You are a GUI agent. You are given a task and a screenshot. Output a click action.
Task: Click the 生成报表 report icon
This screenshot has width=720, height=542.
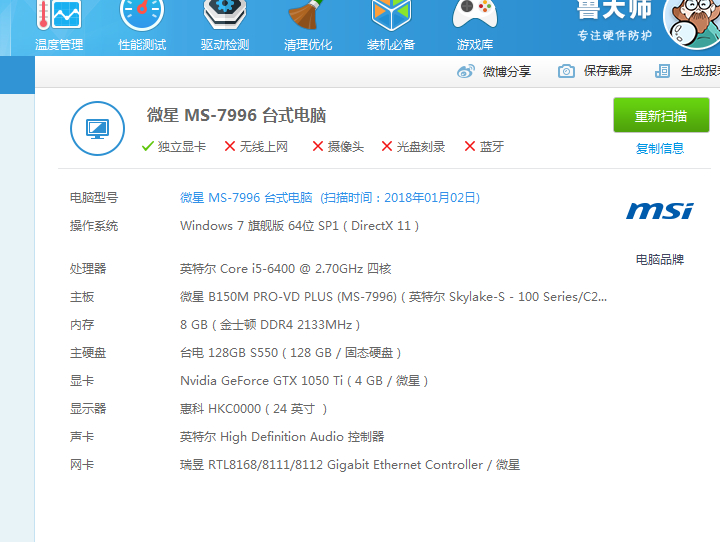point(662,71)
